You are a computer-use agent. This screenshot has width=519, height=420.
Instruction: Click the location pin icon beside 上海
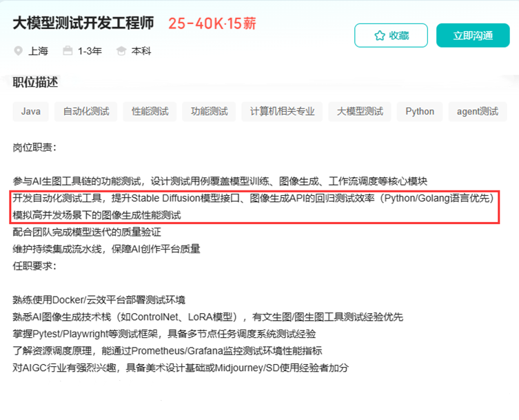18,51
